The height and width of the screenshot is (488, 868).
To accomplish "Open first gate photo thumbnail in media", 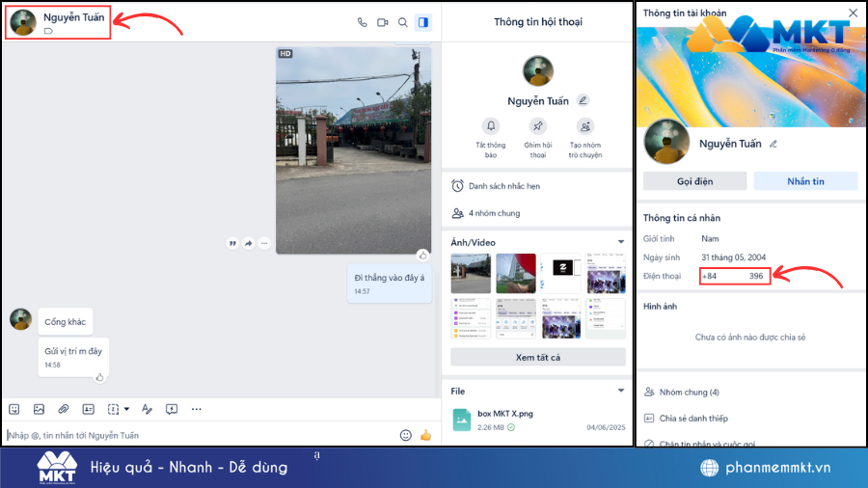I will point(471,273).
